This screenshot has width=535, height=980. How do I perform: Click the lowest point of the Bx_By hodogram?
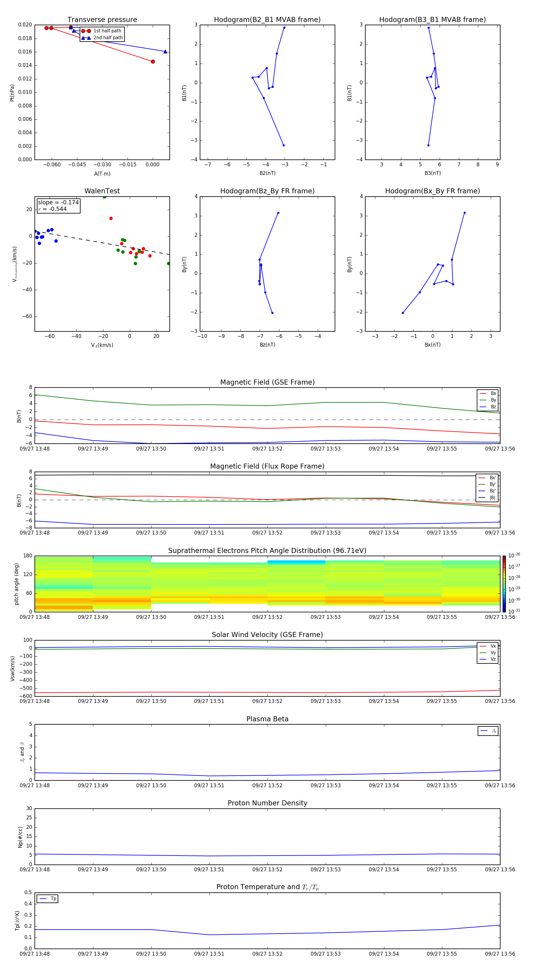[403, 313]
